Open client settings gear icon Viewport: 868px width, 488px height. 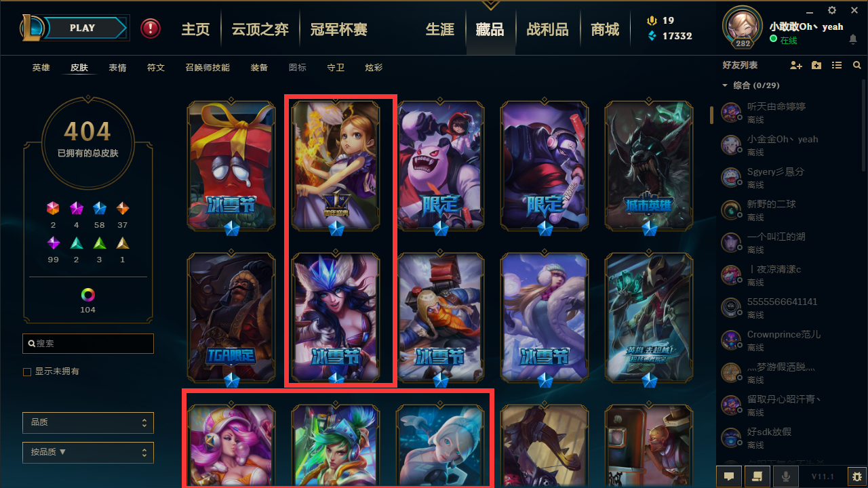(832, 10)
